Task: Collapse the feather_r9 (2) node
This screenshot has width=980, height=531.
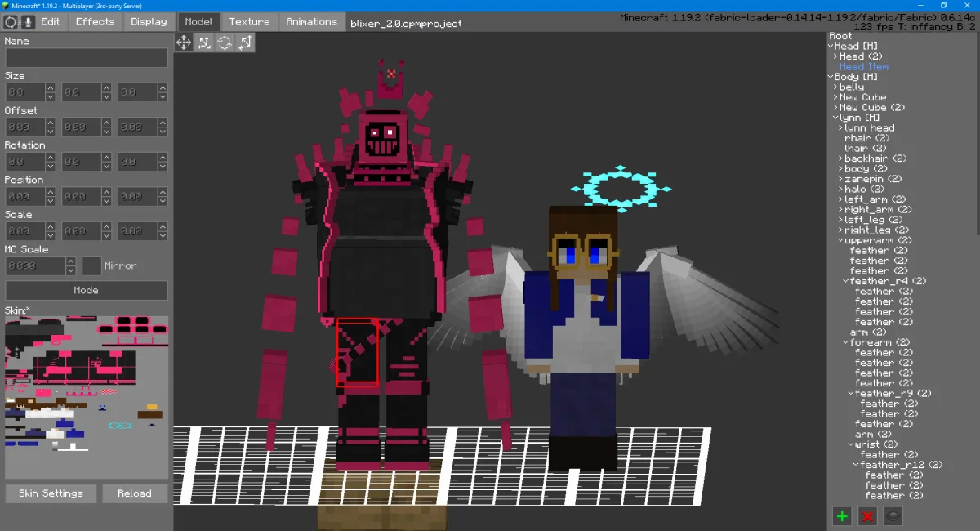Action: 851,394
